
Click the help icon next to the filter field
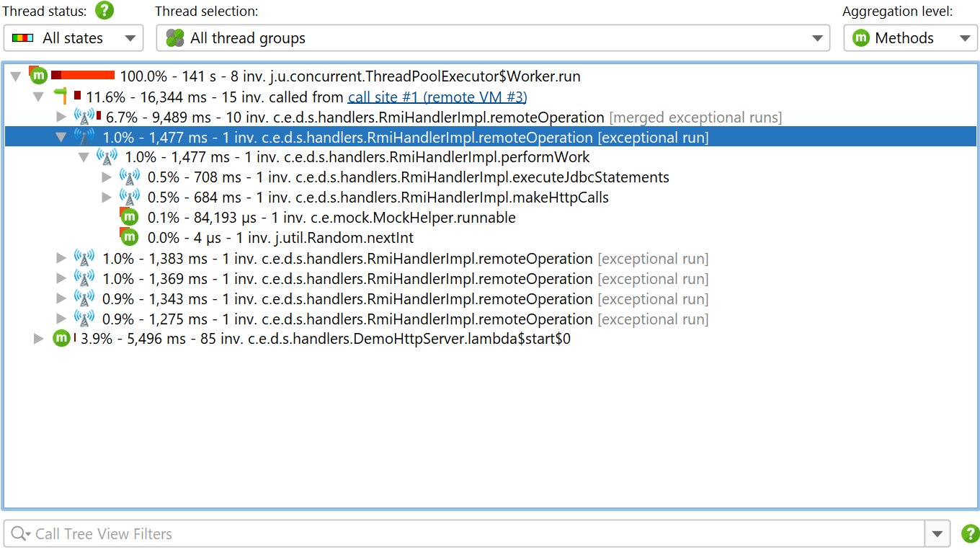tap(971, 533)
